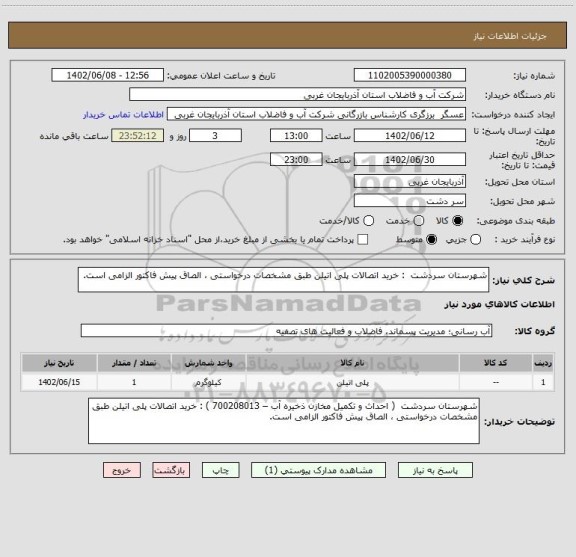
Task: Click the بازگشت back button
Action: pos(171,470)
